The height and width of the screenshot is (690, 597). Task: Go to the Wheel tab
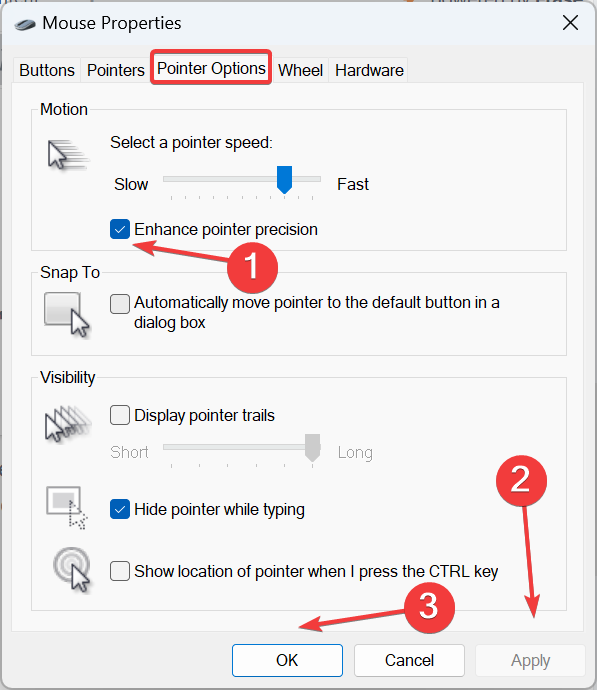(x=300, y=70)
